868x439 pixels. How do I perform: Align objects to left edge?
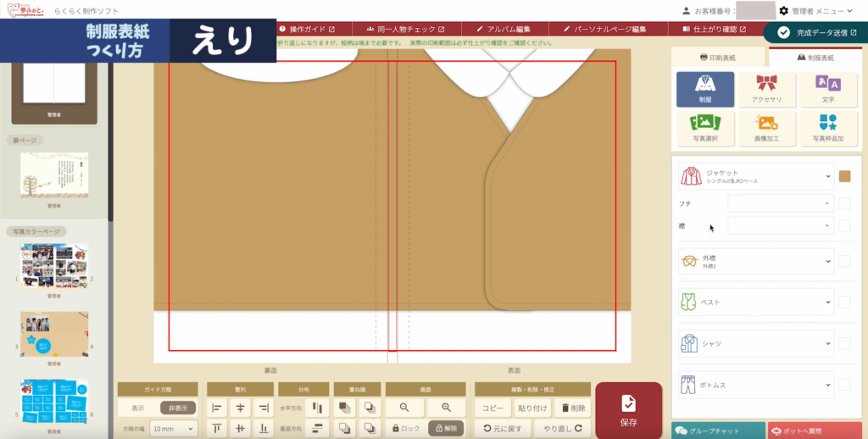tap(217, 408)
